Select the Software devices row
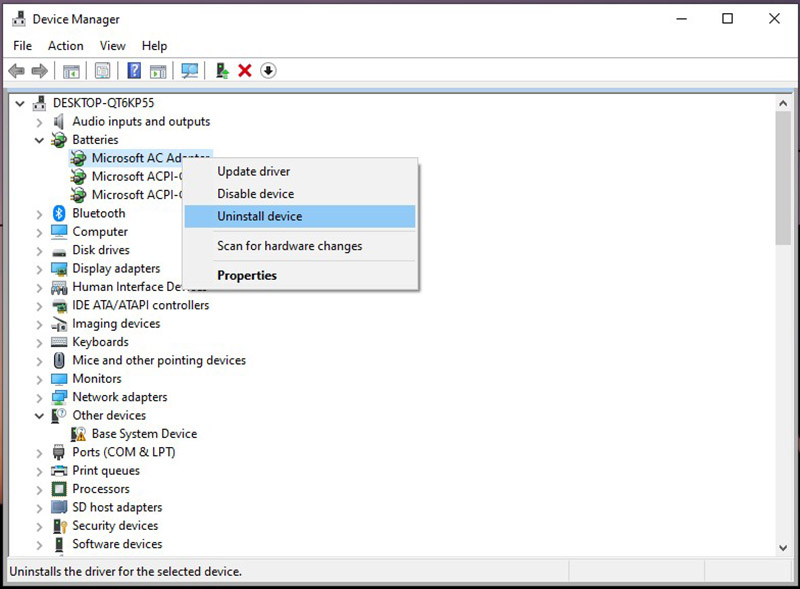Image resolution: width=800 pixels, height=589 pixels. (107, 544)
